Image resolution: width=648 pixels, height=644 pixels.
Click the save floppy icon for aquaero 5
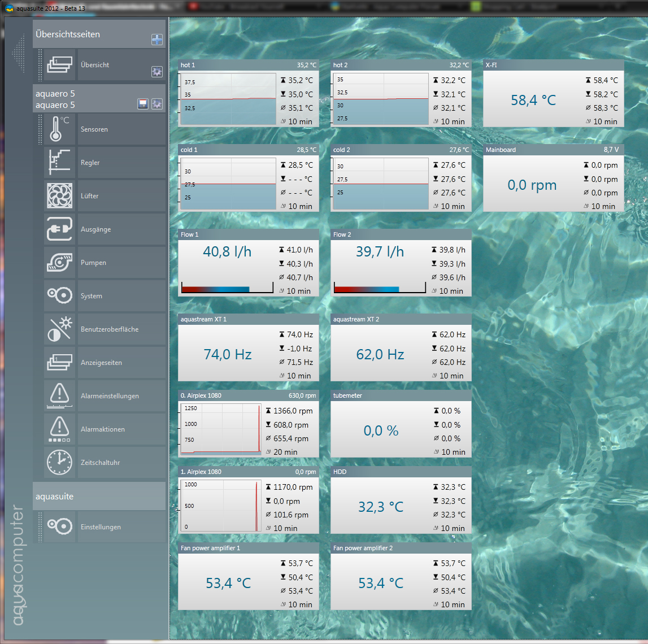click(143, 104)
